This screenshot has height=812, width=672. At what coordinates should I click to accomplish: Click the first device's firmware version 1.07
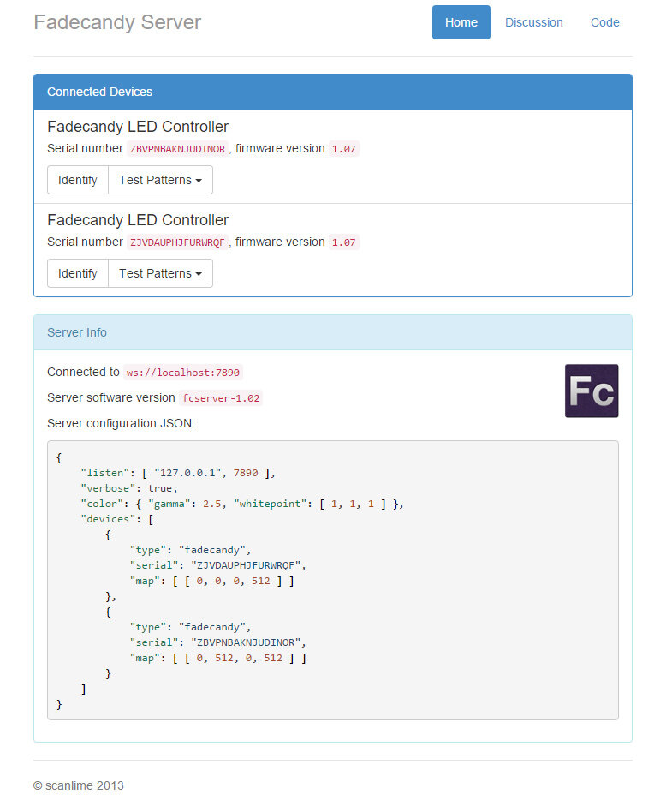click(344, 149)
